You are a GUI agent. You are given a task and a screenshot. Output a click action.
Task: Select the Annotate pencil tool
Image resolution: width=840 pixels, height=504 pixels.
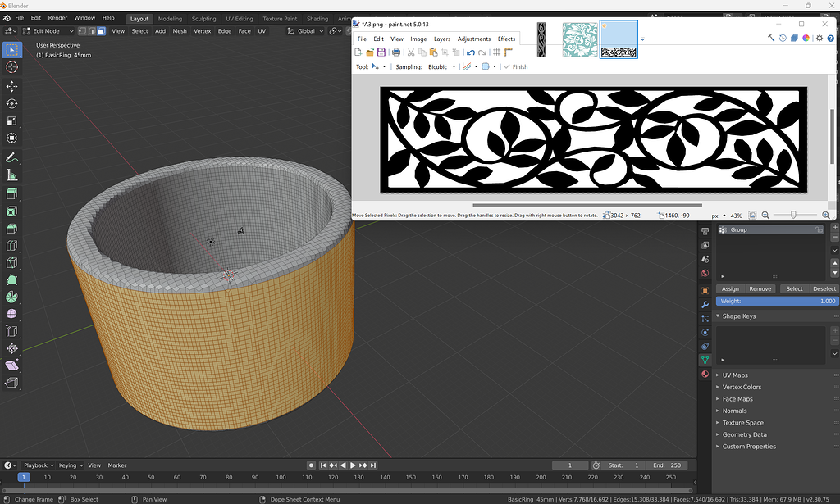(11, 158)
